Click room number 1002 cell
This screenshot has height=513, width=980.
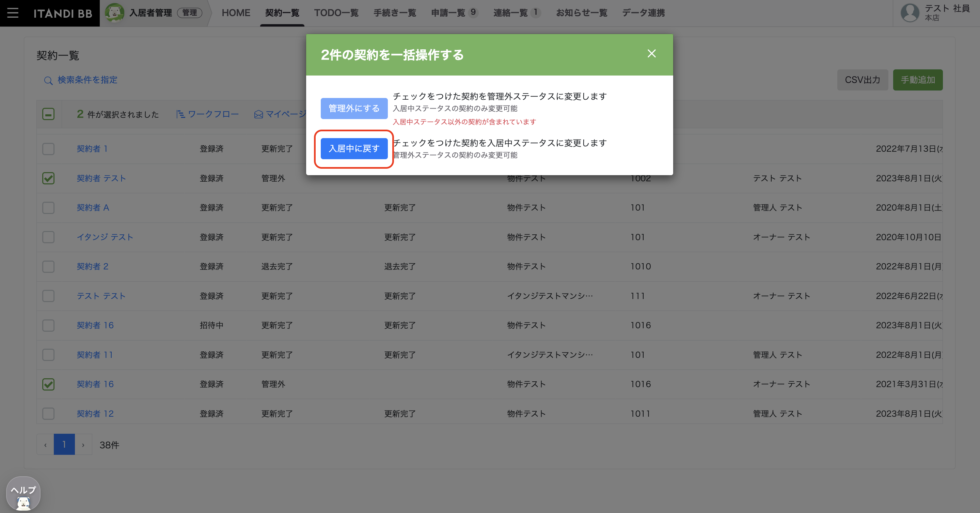coord(641,178)
